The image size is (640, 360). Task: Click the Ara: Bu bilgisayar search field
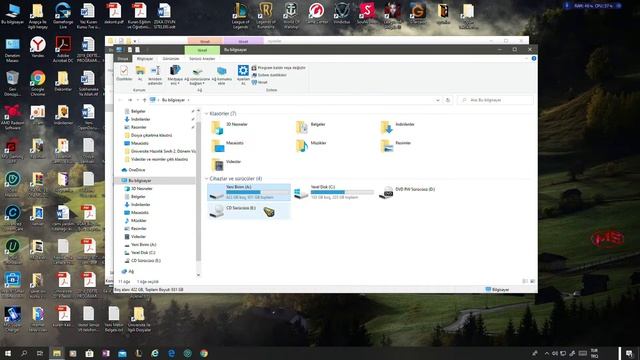click(x=495, y=100)
